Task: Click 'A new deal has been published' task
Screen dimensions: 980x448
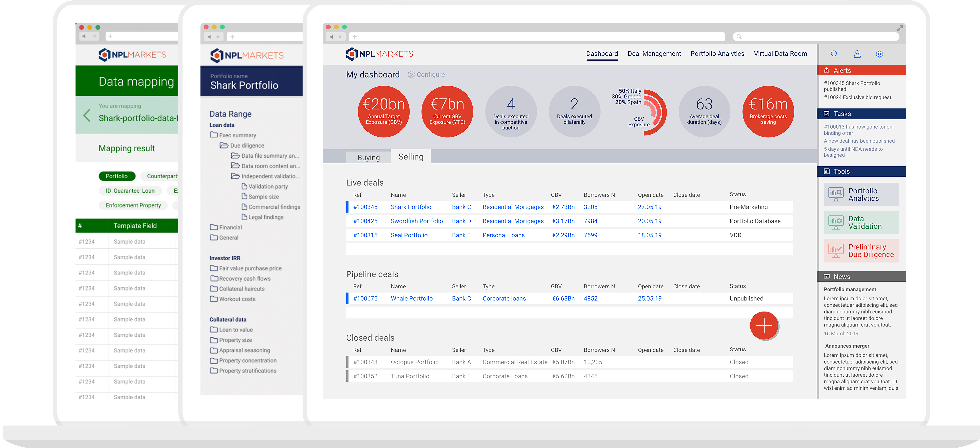Action: click(859, 141)
